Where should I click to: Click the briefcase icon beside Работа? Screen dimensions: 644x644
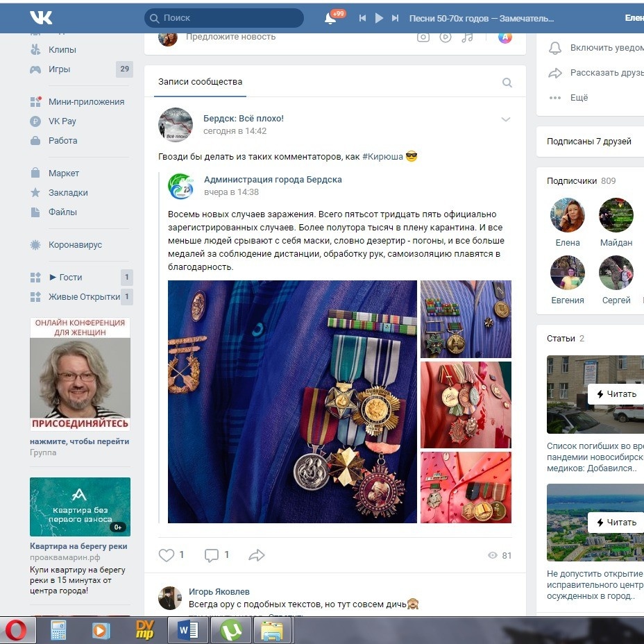point(35,140)
